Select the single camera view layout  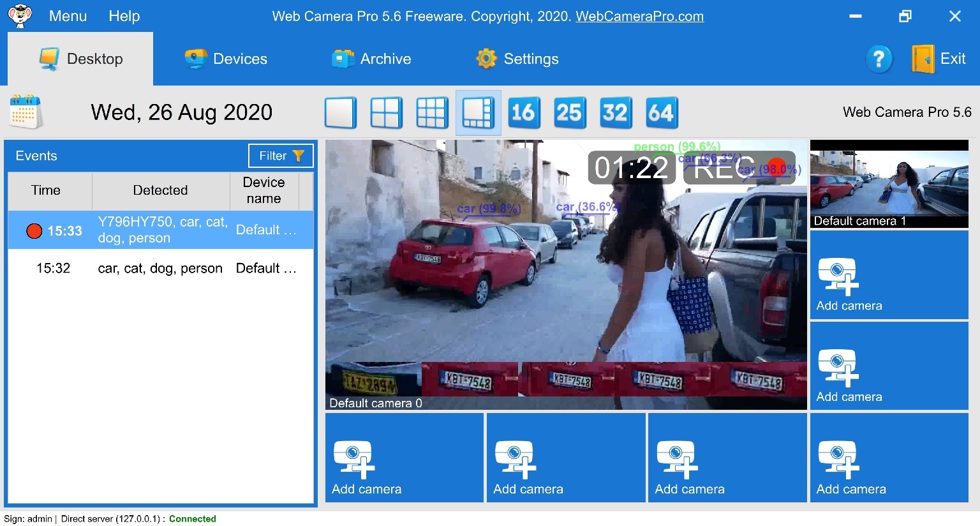340,112
